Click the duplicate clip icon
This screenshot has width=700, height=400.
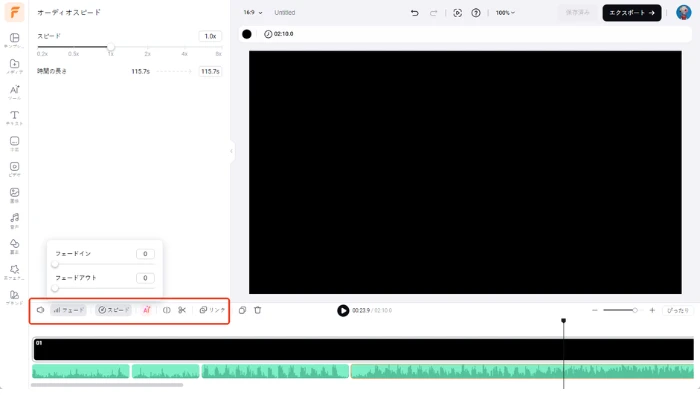point(242,310)
